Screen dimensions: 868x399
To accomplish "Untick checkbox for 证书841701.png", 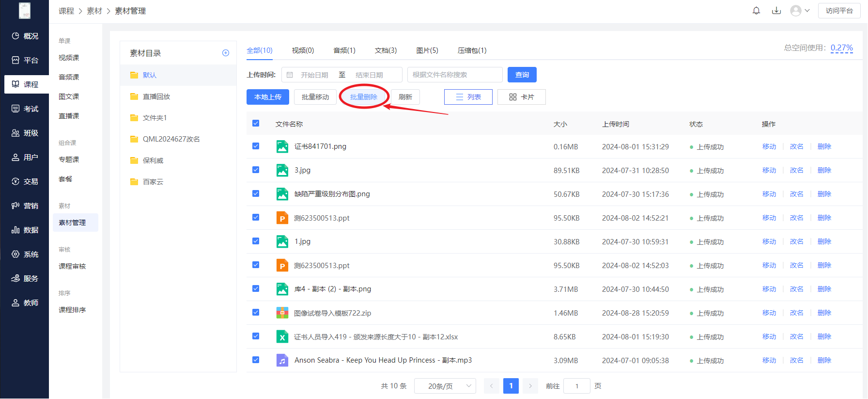I will click(x=256, y=146).
